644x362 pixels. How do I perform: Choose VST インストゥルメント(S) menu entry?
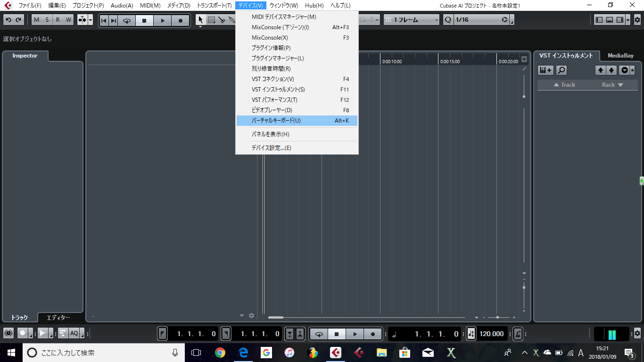(297, 90)
